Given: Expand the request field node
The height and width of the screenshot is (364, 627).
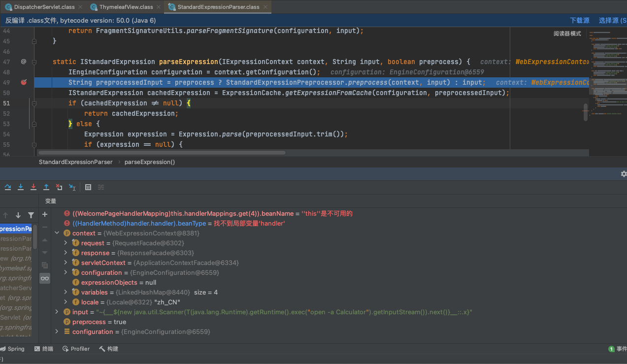Looking at the screenshot, I should click(x=66, y=243).
